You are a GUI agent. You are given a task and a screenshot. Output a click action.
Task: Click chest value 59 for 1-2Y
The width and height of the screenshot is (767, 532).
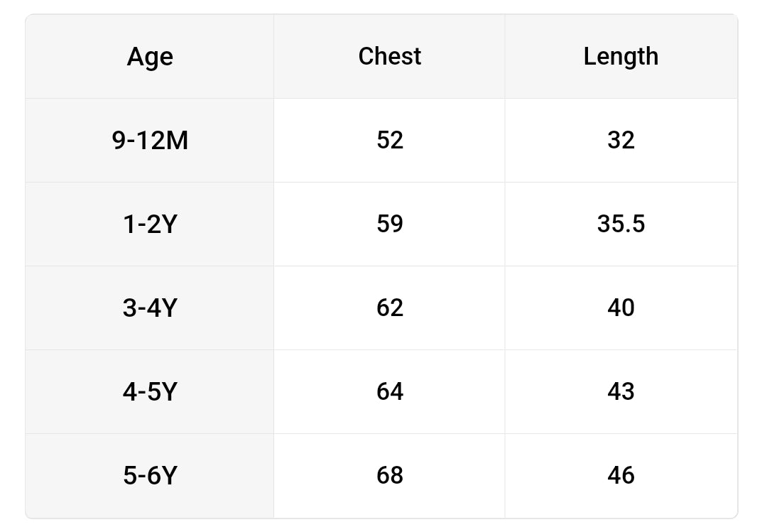389,224
